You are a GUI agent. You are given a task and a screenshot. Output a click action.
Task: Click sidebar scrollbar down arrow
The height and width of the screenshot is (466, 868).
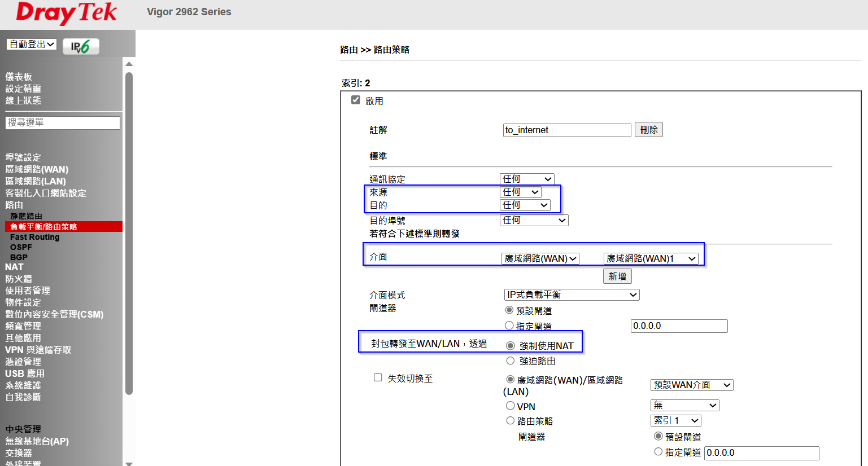pyautogui.click(x=129, y=463)
